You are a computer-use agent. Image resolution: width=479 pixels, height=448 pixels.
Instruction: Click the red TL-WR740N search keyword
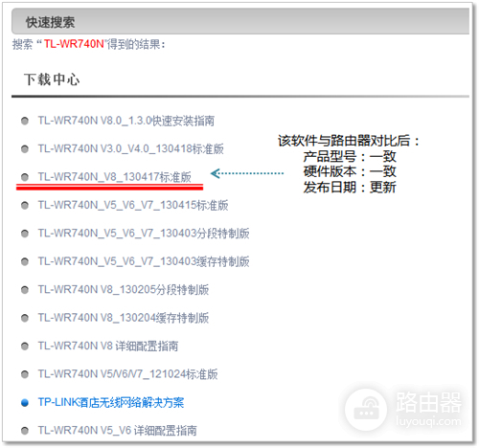pyautogui.click(x=74, y=44)
